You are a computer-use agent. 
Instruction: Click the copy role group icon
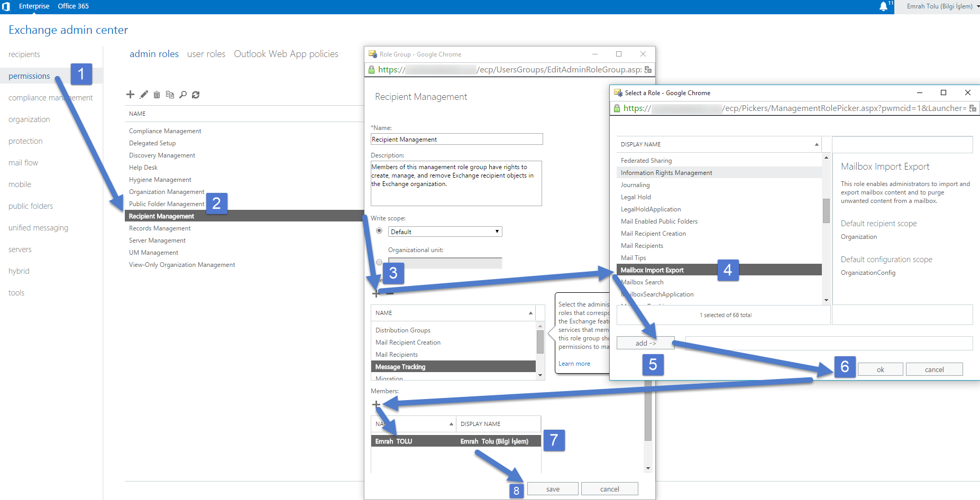170,95
